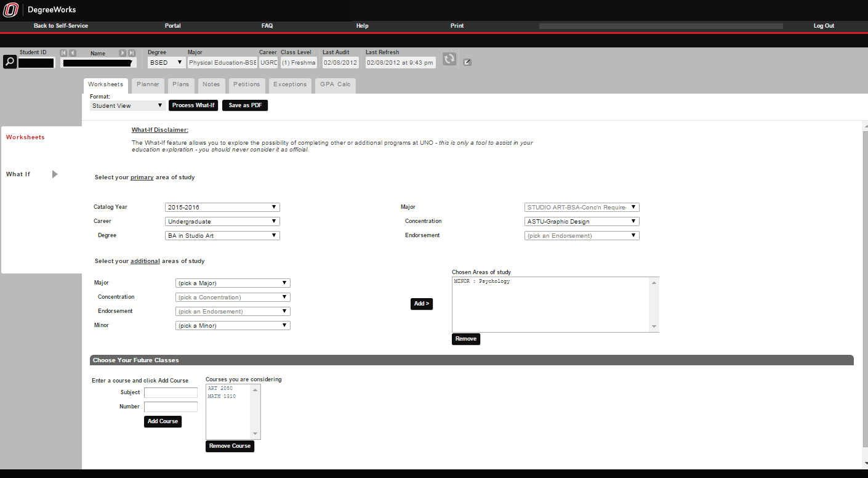Click Back to Self-Service link

[x=61, y=26]
